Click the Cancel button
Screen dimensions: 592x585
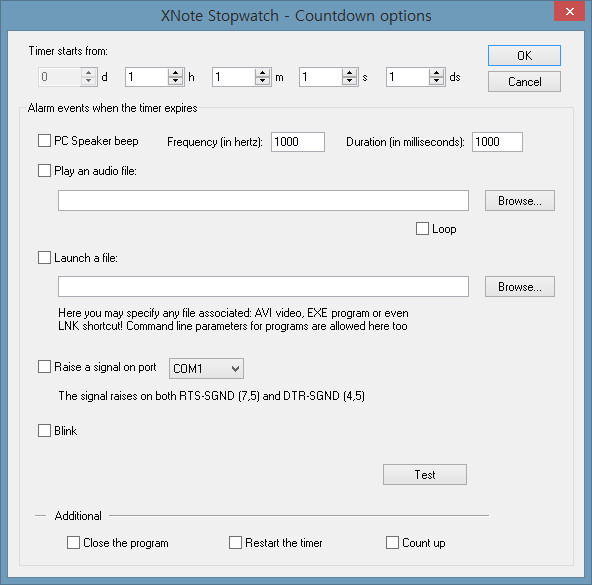pyautogui.click(x=524, y=82)
